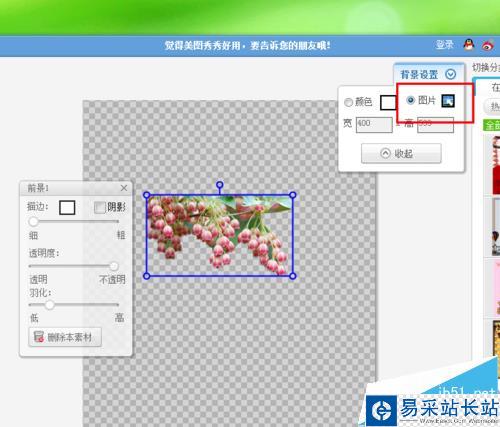This screenshot has width=500, height=427.
Task: Click the bottom-left corner handle of the selection
Action: 146,276
